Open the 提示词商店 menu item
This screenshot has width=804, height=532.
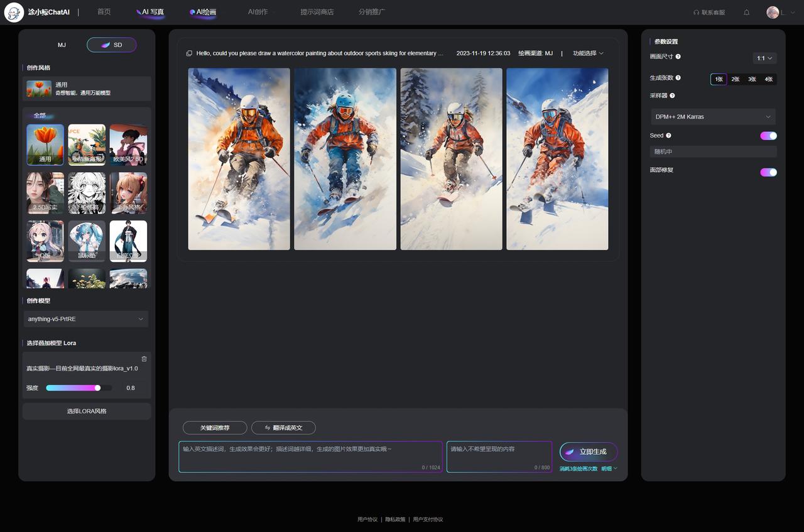click(x=317, y=12)
